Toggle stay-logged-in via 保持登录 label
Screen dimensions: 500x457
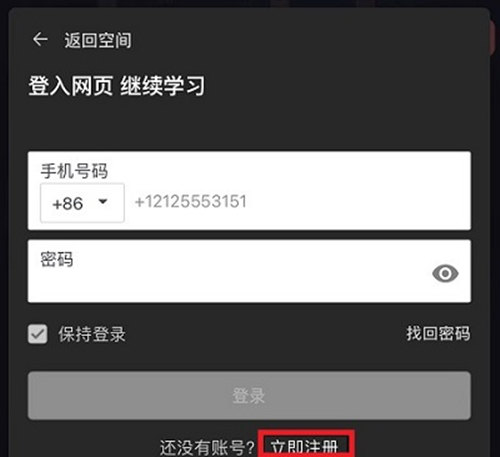pos(92,334)
